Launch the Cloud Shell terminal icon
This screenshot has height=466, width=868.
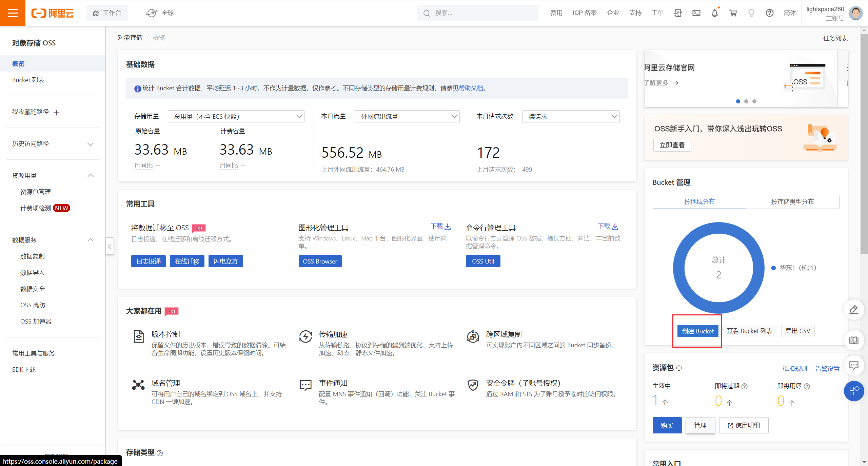(696, 13)
